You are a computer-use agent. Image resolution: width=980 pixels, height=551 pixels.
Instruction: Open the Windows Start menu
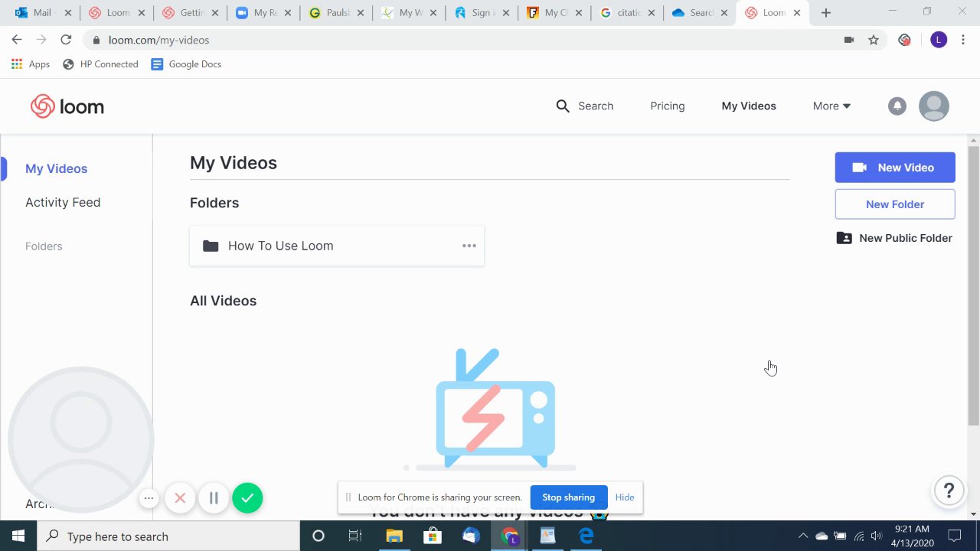pyautogui.click(x=18, y=536)
